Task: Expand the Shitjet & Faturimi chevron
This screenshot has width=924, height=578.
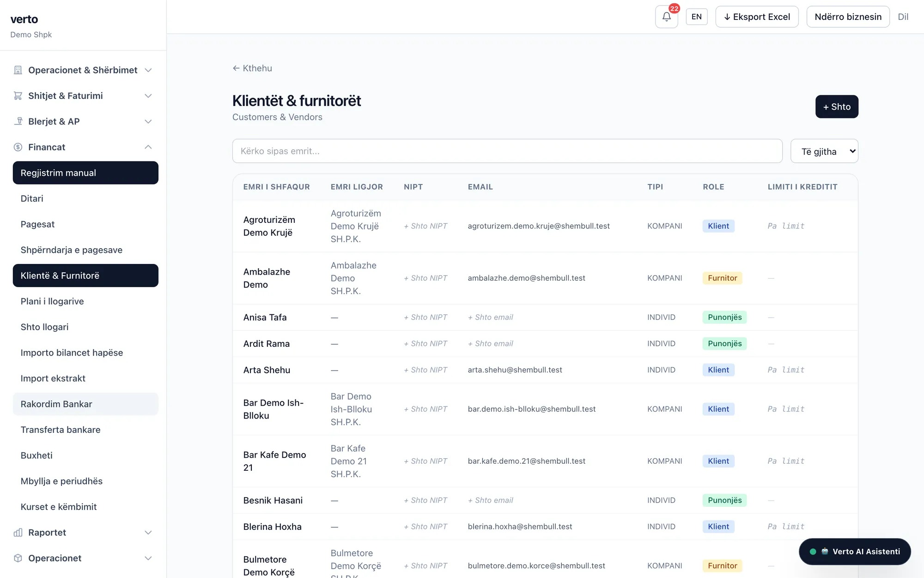Action: click(x=148, y=96)
